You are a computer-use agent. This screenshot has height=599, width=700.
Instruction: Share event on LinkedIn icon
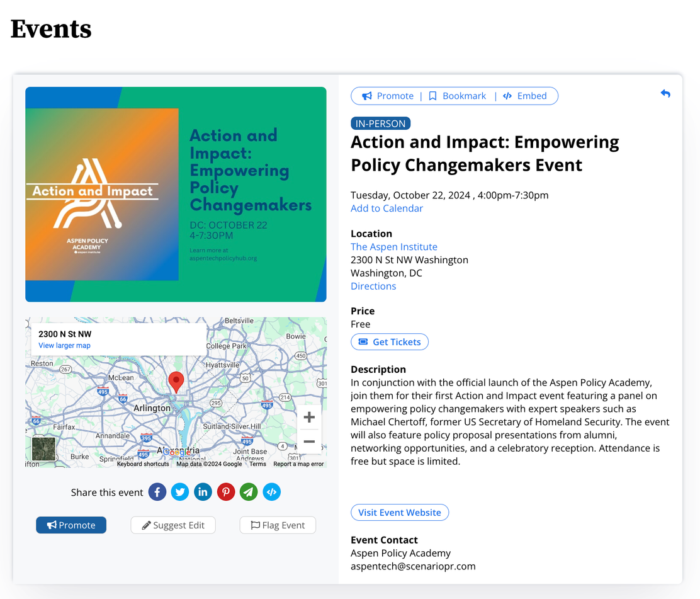(x=203, y=492)
